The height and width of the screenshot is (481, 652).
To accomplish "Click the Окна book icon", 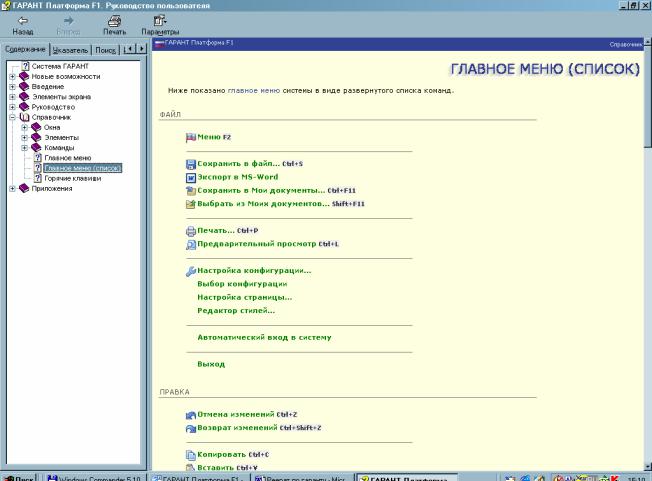I will 36,127.
